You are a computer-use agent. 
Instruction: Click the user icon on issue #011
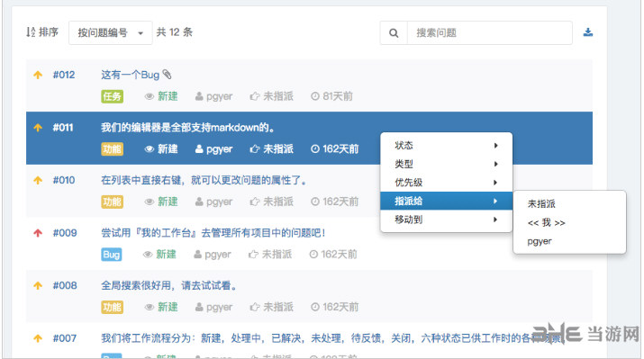199,149
